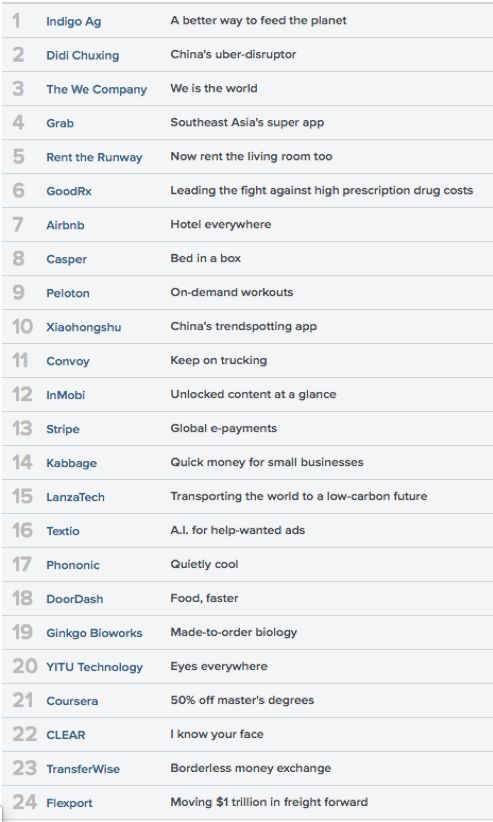Open the LanzaTech link

pos(75,497)
